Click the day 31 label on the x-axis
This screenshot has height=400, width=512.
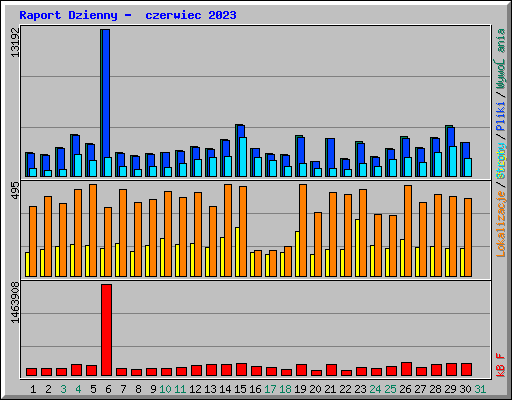pyautogui.click(x=480, y=389)
